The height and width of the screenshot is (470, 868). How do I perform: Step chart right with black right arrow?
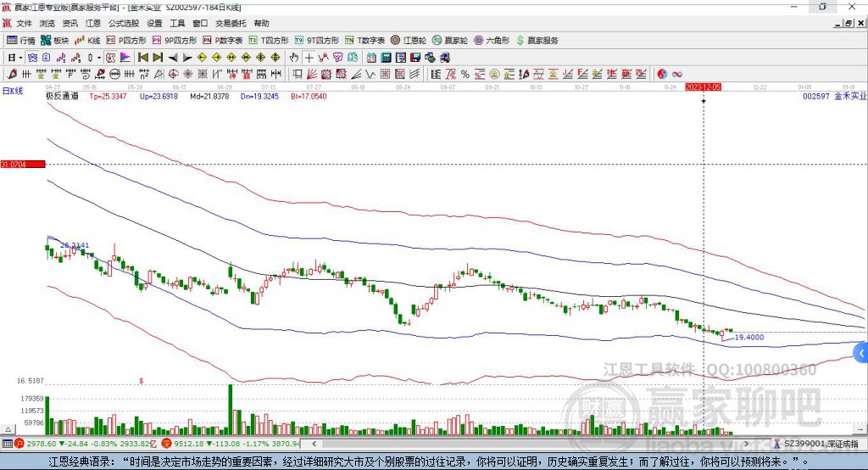[187, 58]
